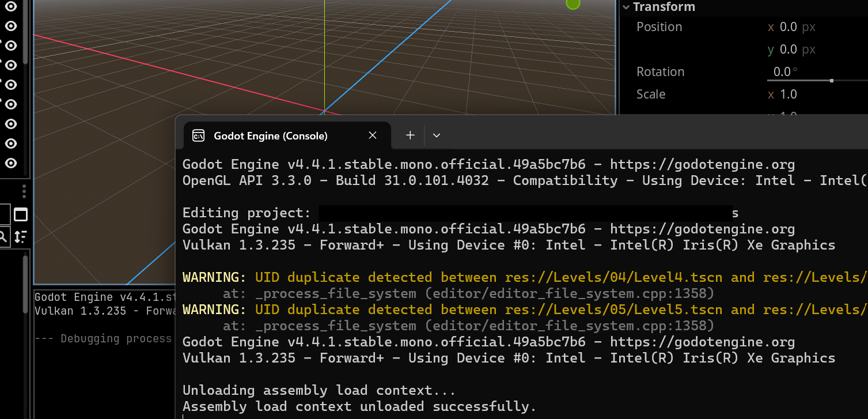Select the Godot Engine (Console) tab

tap(287, 136)
